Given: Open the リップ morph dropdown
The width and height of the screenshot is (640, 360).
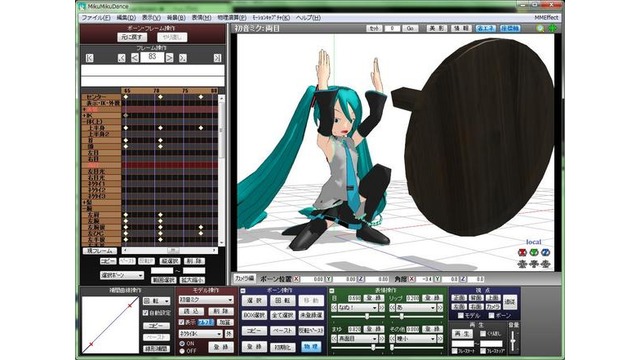Looking at the screenshot, I should click(x=416, y=308).
